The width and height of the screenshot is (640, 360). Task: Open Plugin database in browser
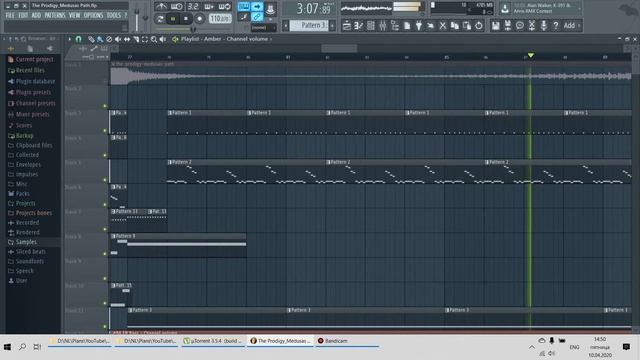tap(36, 81)
